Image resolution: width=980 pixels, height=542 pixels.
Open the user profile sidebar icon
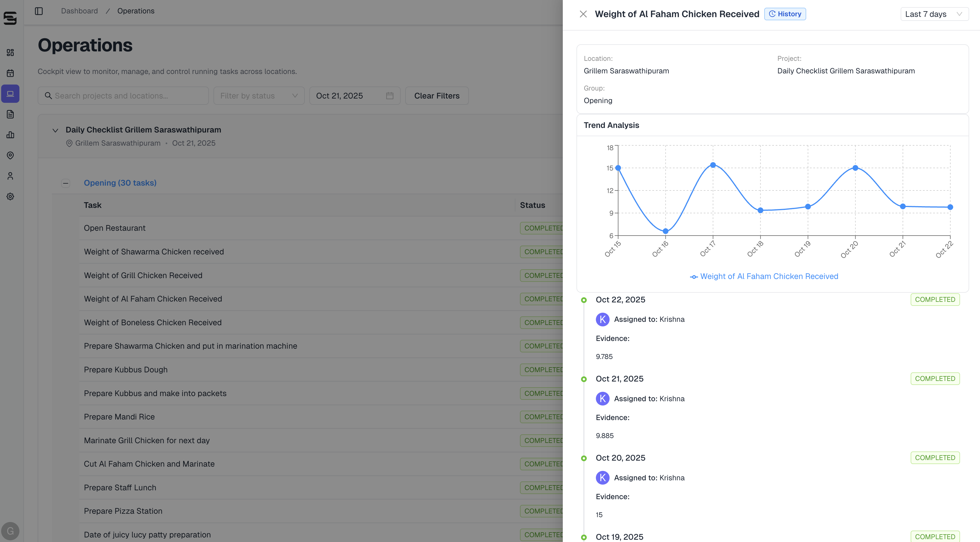tap(10, 176)
